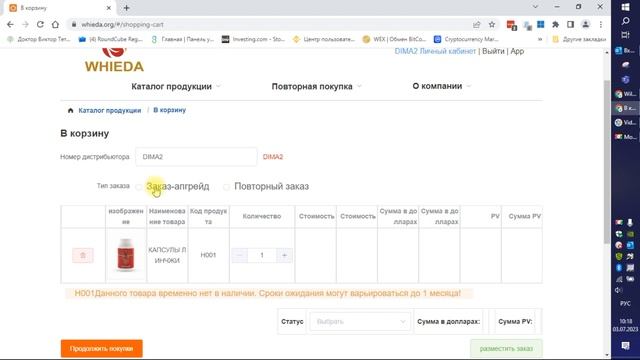Open the Chrome profile avatar
The height and width of the screenshot is (360, 640).
pos(585,24)
